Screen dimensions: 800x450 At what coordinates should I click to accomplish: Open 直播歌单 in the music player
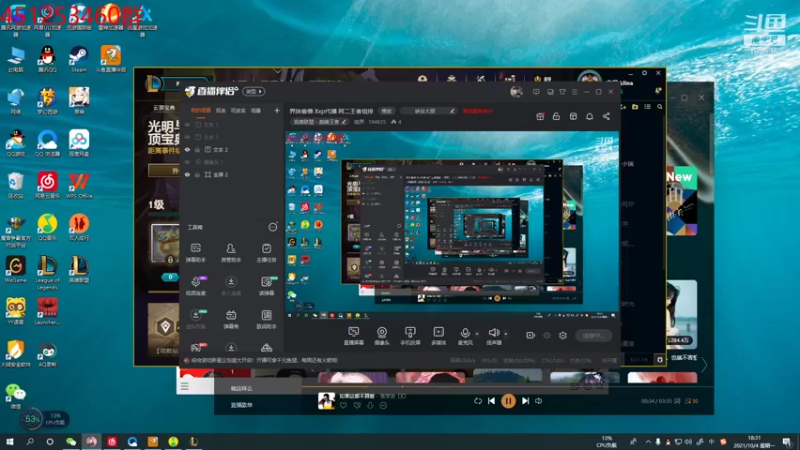[241, 405]
